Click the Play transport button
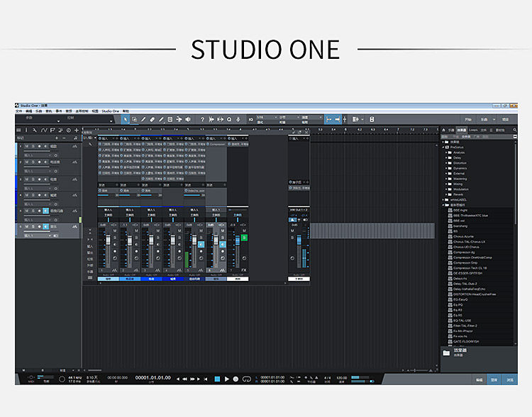532x417 pixels. (227, 379)
